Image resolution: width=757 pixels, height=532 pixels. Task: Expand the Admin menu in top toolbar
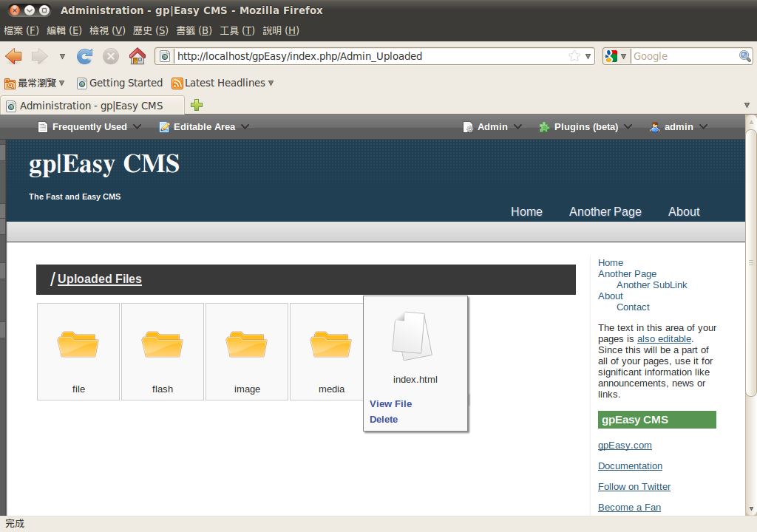tap(492, 127)
